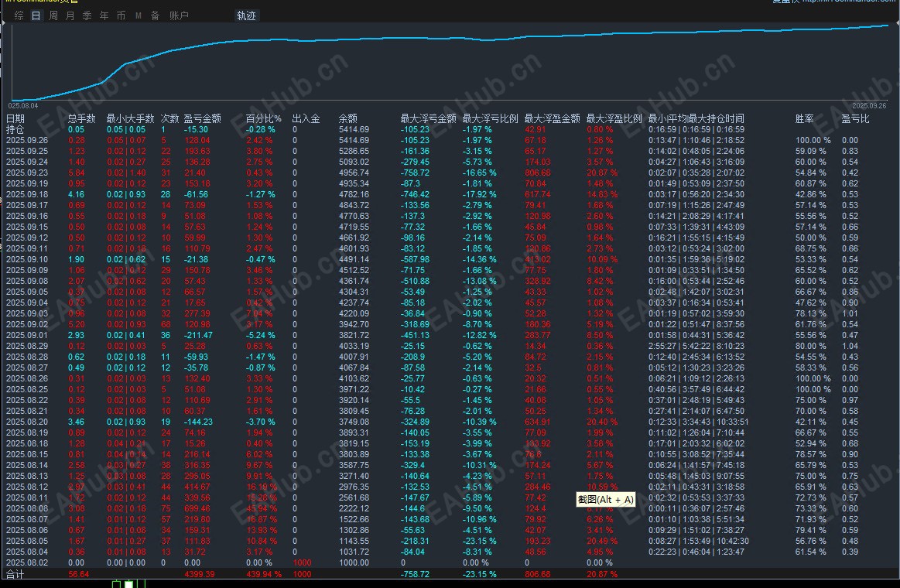Click the chart start date 025.08.04
The height and width of the screenshot is (588, 900).
pos(23,105)
